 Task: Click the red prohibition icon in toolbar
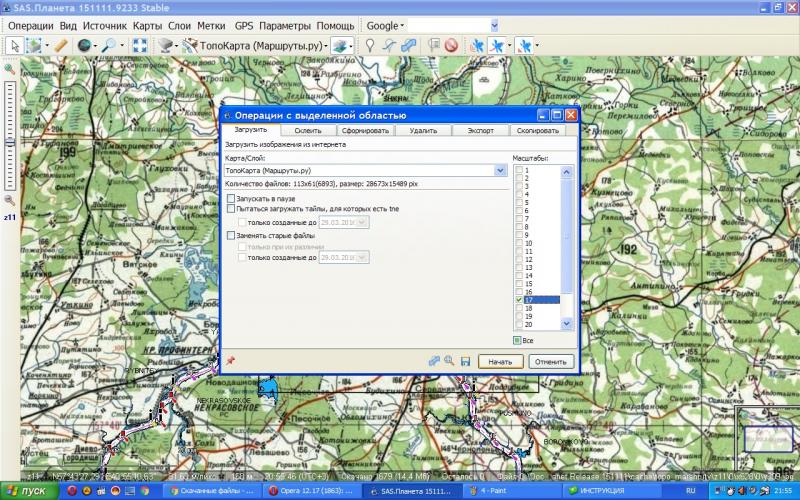coord(451,45)
